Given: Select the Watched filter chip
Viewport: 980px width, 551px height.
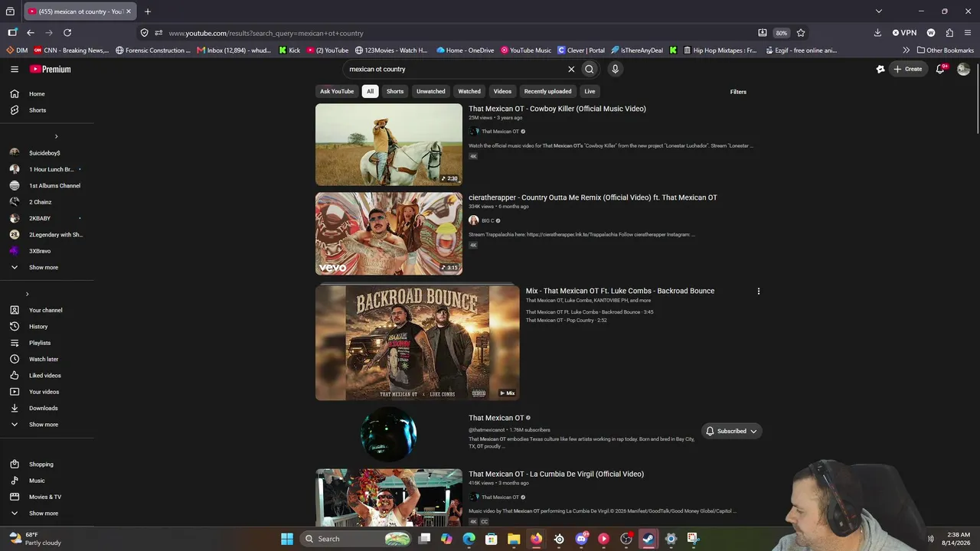Looking at the screenshot, I should [469, 91].
